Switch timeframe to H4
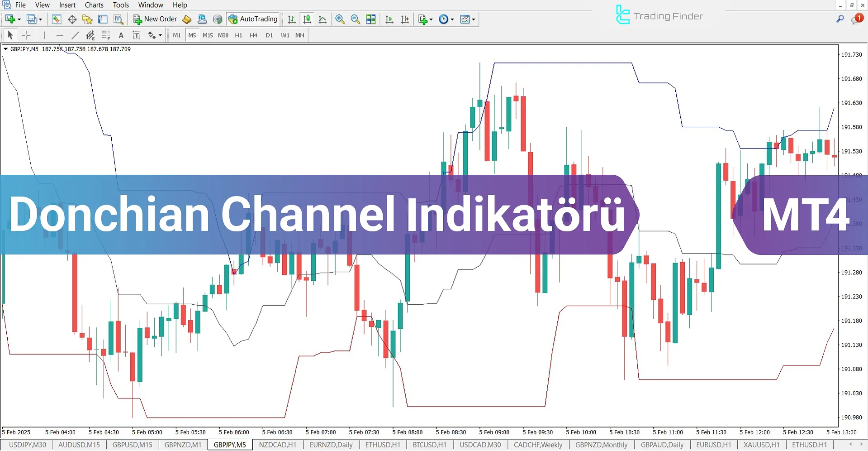Image resolution: width=868 pixels, height=451 pixels. (253, 35)
